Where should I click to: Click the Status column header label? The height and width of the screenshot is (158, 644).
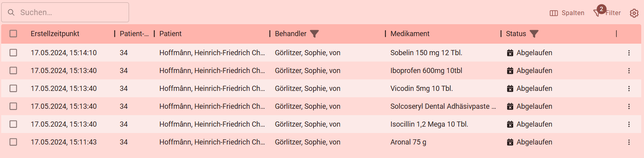point(516,34)
